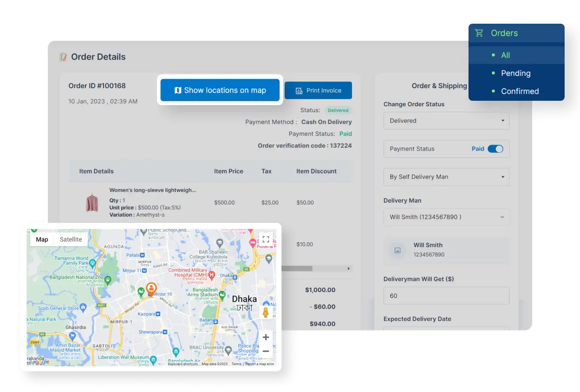Screen dimensions: 580x392
Task: Select Pending from the Orders menu
Action: pos(516,73)
